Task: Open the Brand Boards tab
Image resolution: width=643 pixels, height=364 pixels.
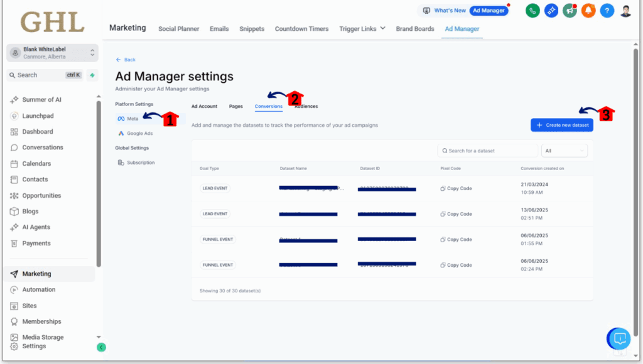Action: (415, 29)
